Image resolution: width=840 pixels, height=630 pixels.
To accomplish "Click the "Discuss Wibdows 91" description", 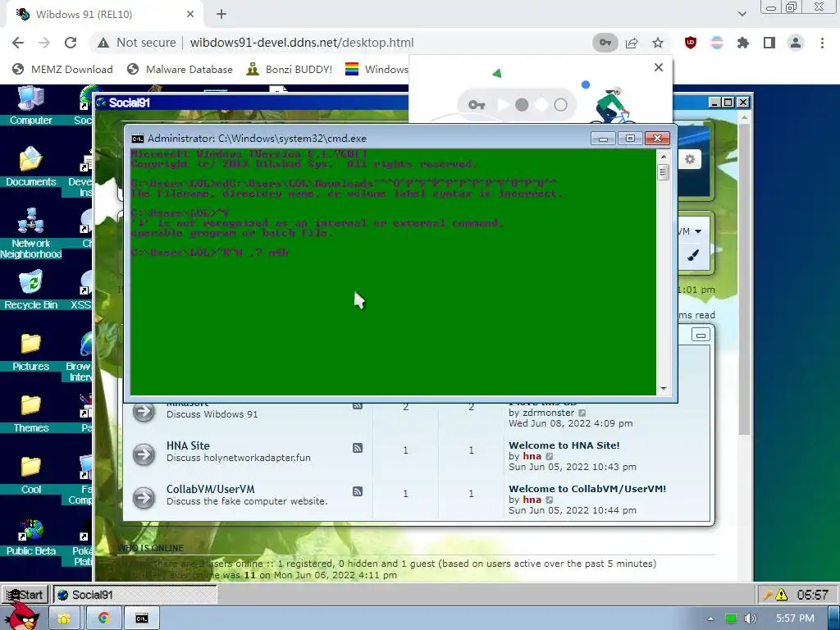I will click(x=212, y=414).
